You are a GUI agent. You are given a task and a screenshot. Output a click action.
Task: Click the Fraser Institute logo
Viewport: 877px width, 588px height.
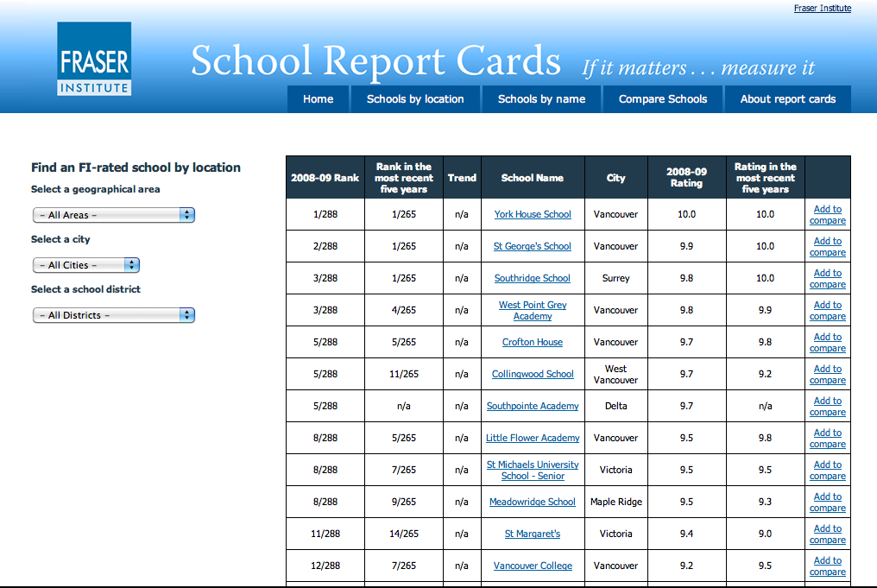(94, 60)
